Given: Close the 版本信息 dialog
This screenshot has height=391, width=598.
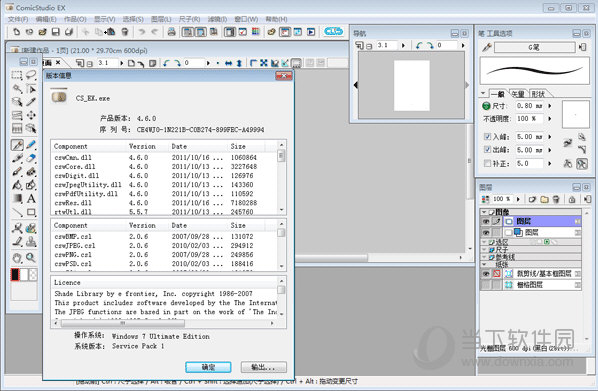Looking at the screenshot, I should pos(283,76).
